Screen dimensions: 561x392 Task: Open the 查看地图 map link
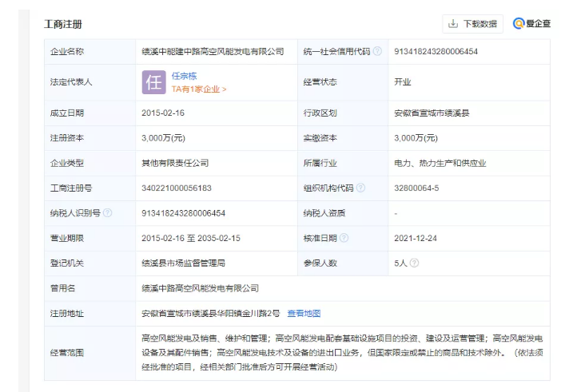coord(304,314)
